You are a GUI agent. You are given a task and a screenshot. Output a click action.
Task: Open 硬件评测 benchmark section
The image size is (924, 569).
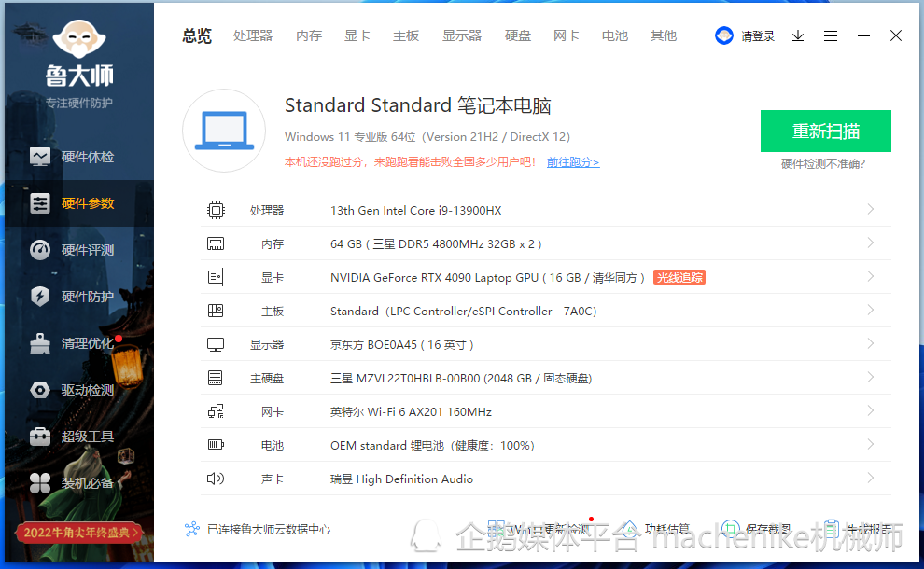(x=72, y=250)
